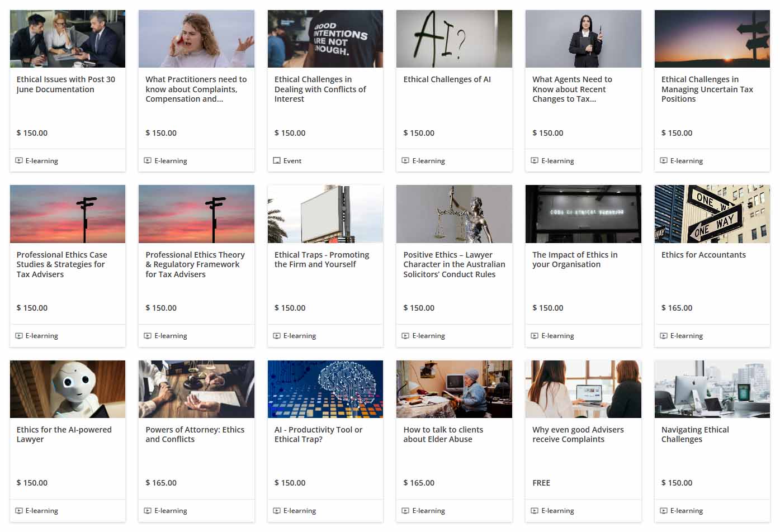Open 'Ethics for the AI-powered Lawyer' title

coord(64,434)
